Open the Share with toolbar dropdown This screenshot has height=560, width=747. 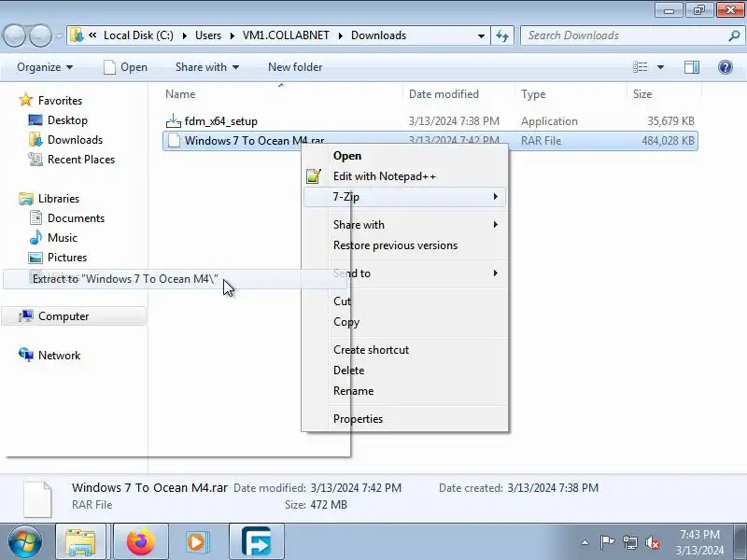point(206,67)
